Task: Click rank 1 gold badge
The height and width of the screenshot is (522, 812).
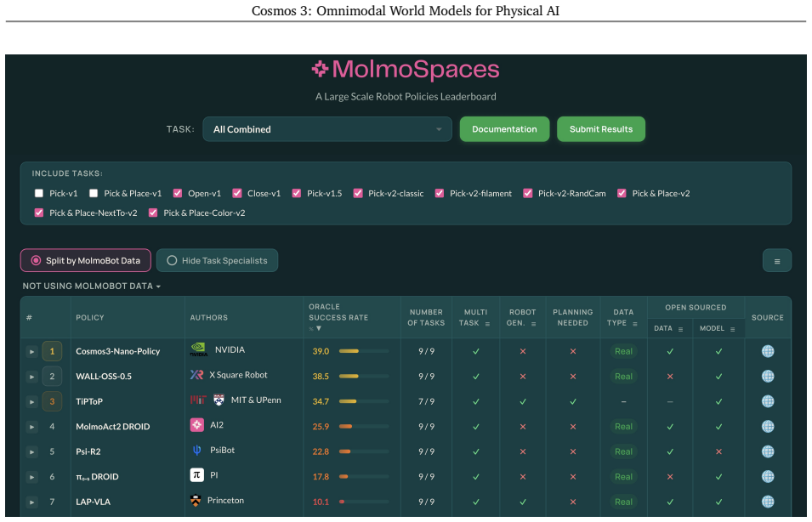Action: point(52,351)
